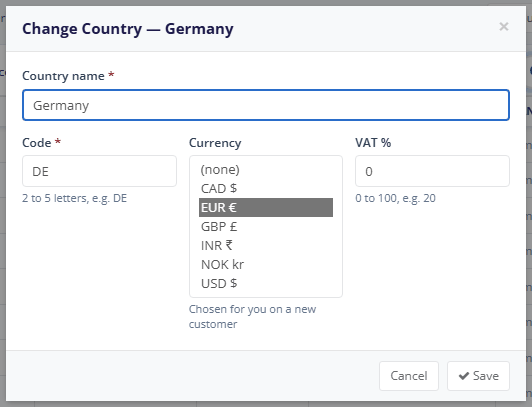Viewport: 532px width, 407px height.
Task: Click hint text '0 to 100, e.g. 20'
Action: click(x=396, y=198)
